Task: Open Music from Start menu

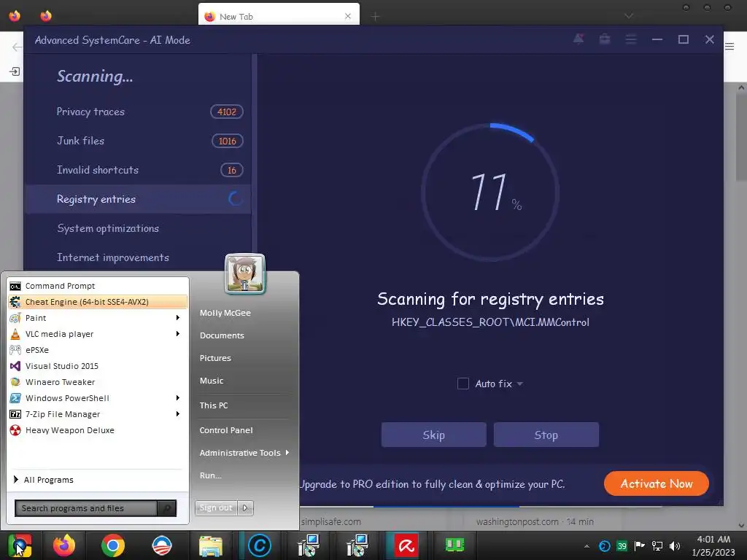Action: click(212, 381)
